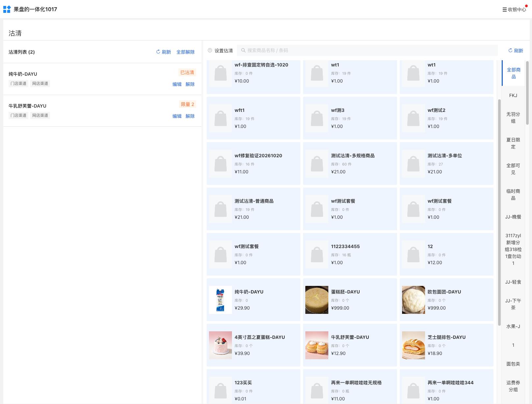The width and height of the screenshot is (532, 404).
Task: Click the search magnifier icon
Action: [x=243, y=50]
